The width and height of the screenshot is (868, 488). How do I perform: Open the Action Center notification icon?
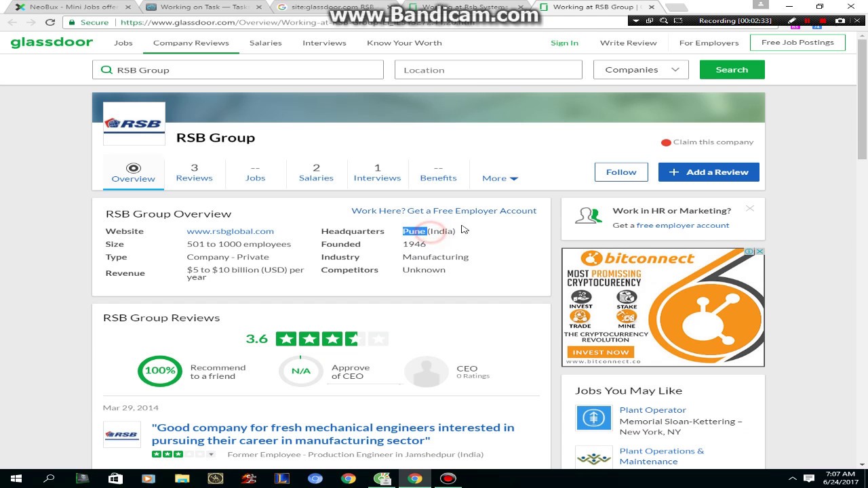(x=809, y=479)
